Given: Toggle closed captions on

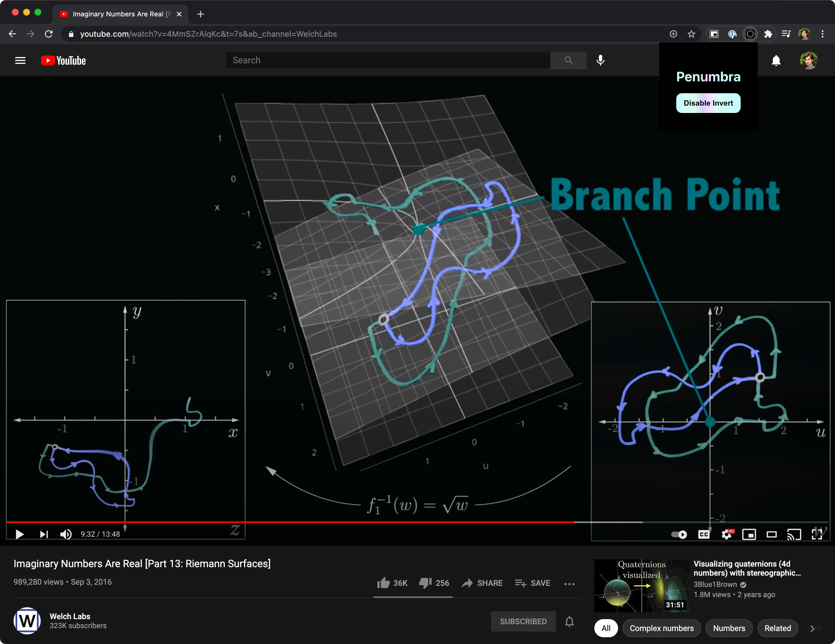Looking at the screenshot, I should (x=703, y=534).
